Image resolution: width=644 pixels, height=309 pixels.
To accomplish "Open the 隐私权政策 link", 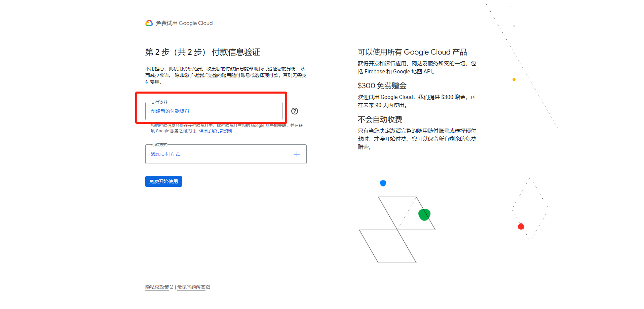I will pyautogui.click(x=157, y=287).
